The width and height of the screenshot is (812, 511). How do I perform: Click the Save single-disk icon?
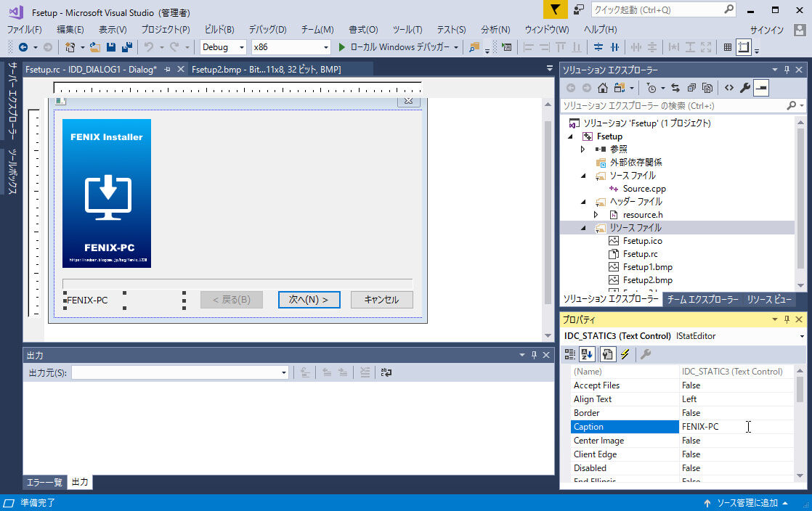coord(111,47)
